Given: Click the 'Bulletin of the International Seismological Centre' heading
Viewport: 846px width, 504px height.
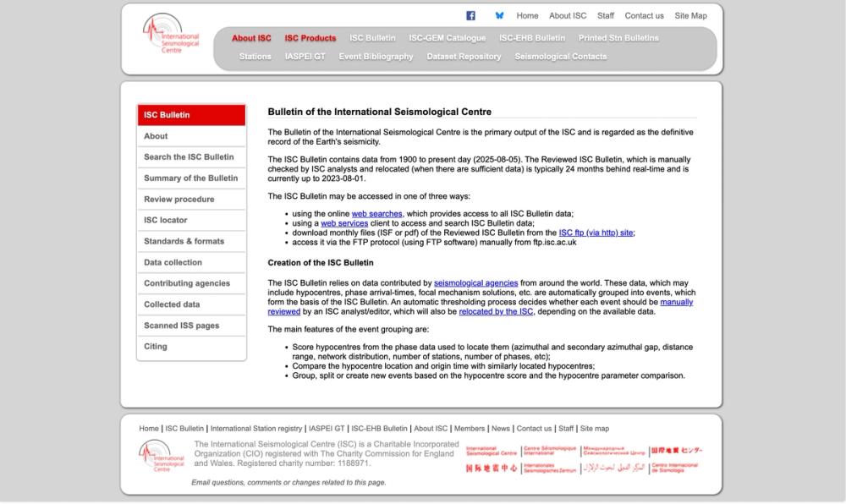Looking at the screenshot, I should pyautogui.click(x=379, y=112).
